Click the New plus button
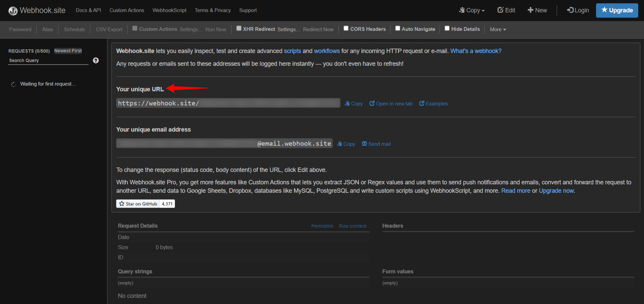 [537, 10]
